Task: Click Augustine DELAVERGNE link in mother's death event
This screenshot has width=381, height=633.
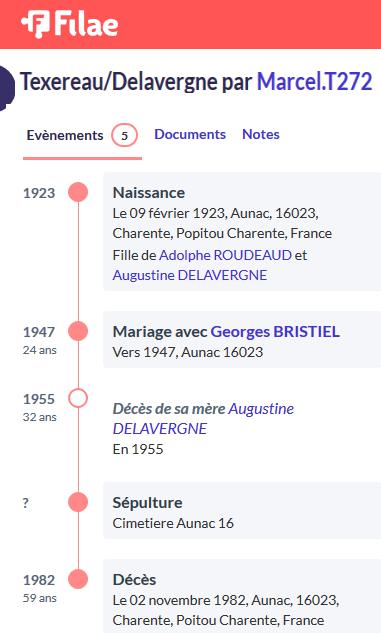Action: coord(203,419)
